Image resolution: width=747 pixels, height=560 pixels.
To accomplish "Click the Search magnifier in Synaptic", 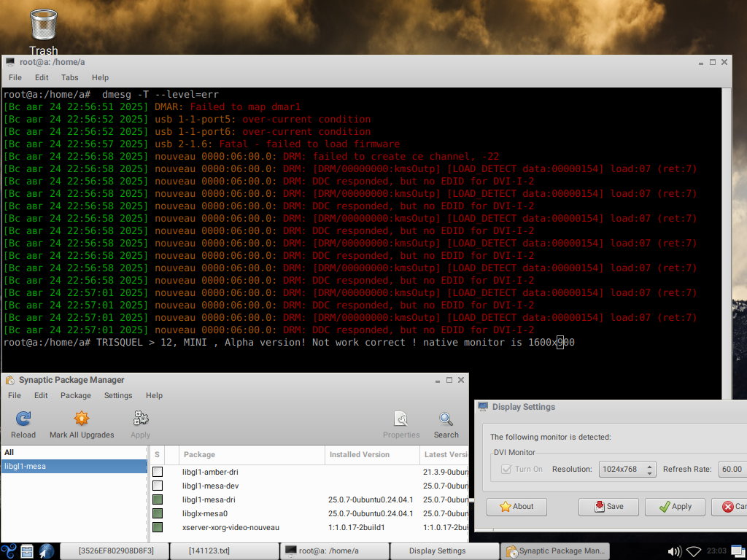I will 446,419.
